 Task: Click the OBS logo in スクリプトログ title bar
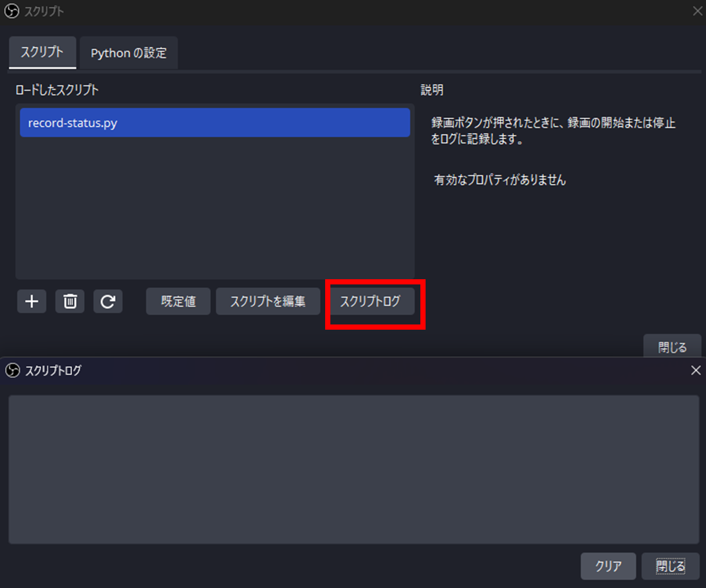click(x=12, y=370)
